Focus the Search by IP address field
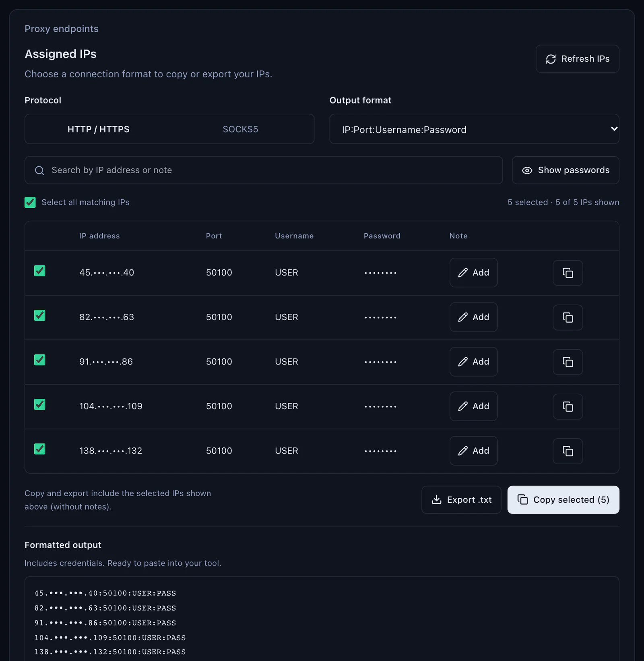 pyautogui.click(x=264, y=170)
